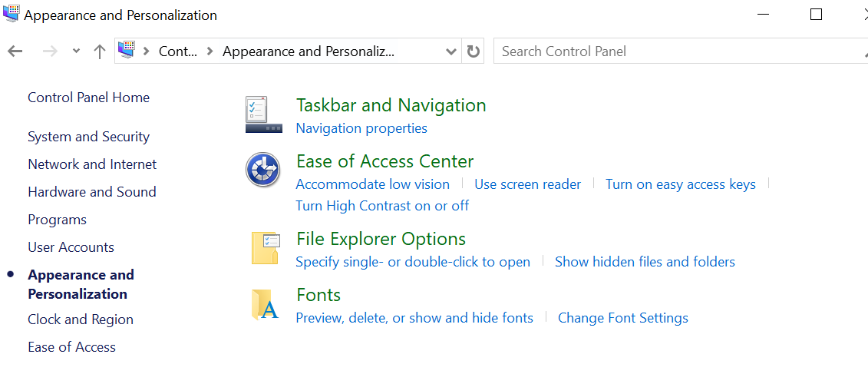Expand the breadcrumb chevron after Cont...
868x384 pixels.
(210, 51)
